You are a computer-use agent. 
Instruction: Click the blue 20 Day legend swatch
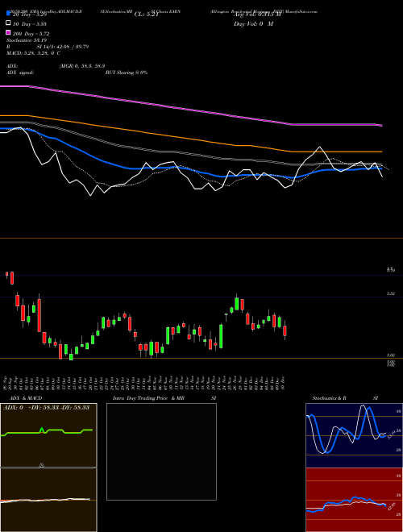[8, 13]
